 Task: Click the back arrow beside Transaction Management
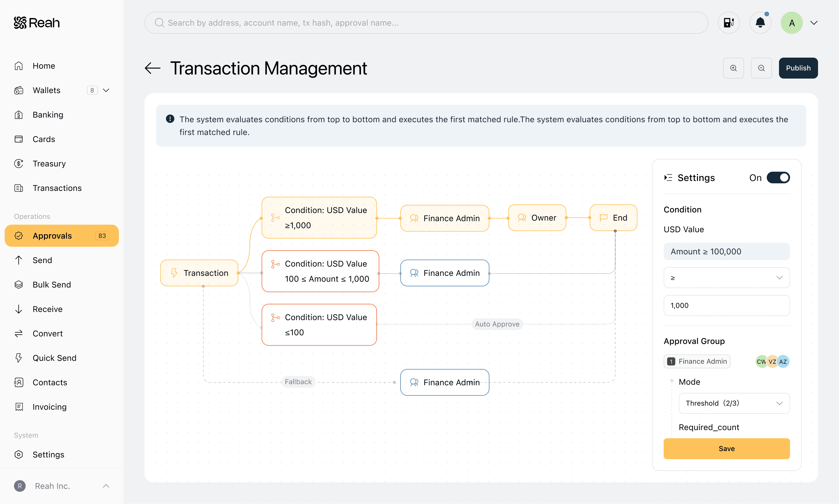(x=152, y=68)
